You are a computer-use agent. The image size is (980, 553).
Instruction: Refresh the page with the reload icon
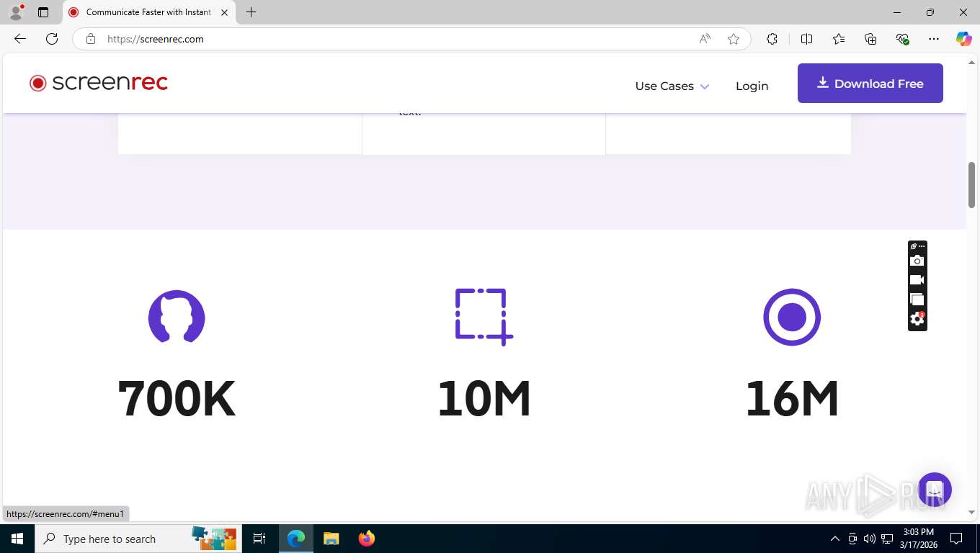click(52, 39)
